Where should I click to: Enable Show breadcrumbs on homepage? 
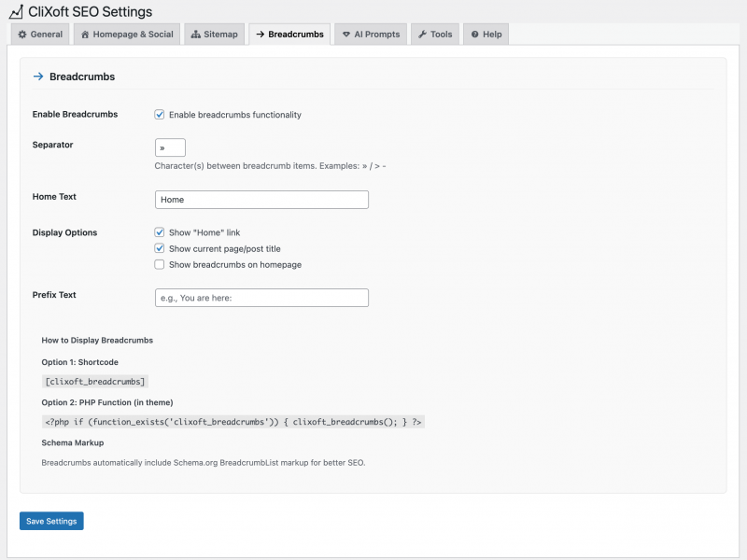[160, 265]
